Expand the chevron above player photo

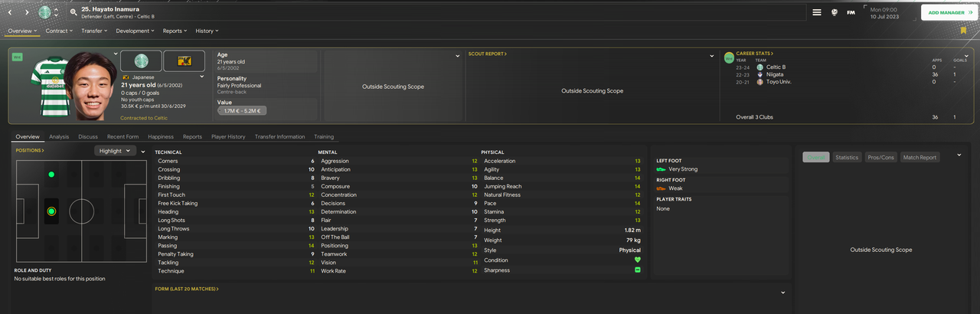(116, 54)
